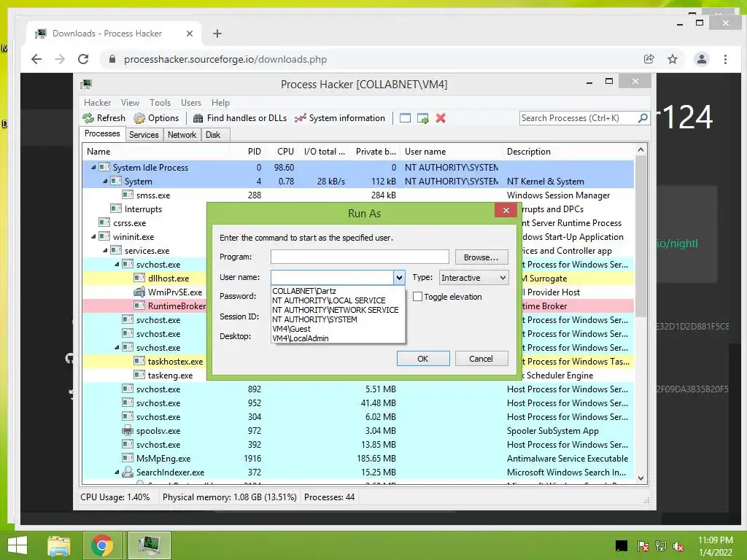Viewport: 747px width, 560px height.
Task: Click OK in Run As dialog
Action: coord(423,359)
